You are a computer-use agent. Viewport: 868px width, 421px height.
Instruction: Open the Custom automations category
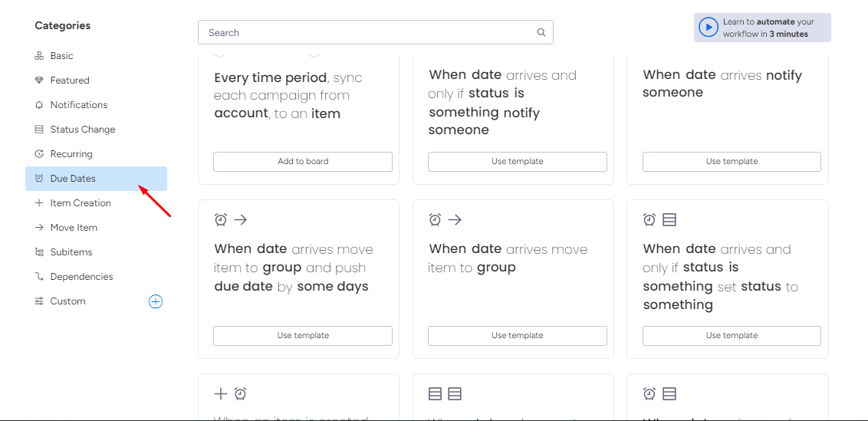coord(67,301)
